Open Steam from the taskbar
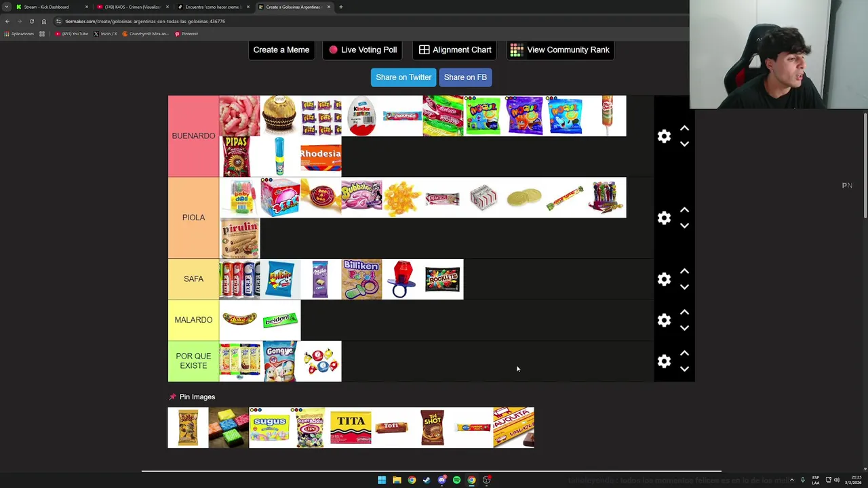This screenshot has height=488, width=868. pos(427,480)
